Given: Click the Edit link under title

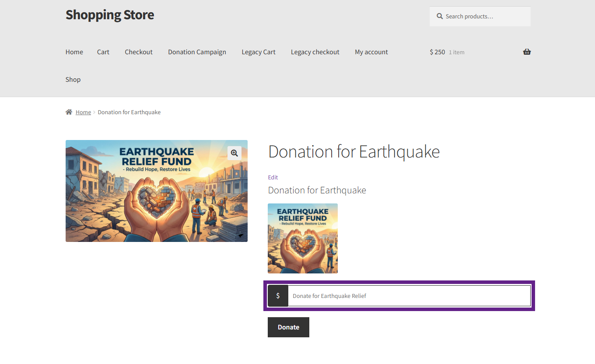Looking at the screenshot, I should 273,177.
